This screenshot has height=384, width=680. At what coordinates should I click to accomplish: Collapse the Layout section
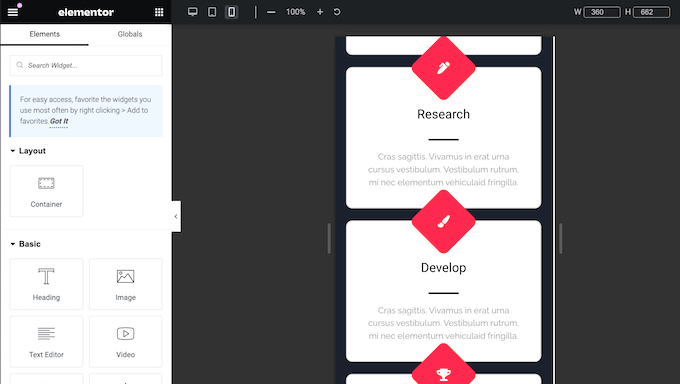[28, 151]
